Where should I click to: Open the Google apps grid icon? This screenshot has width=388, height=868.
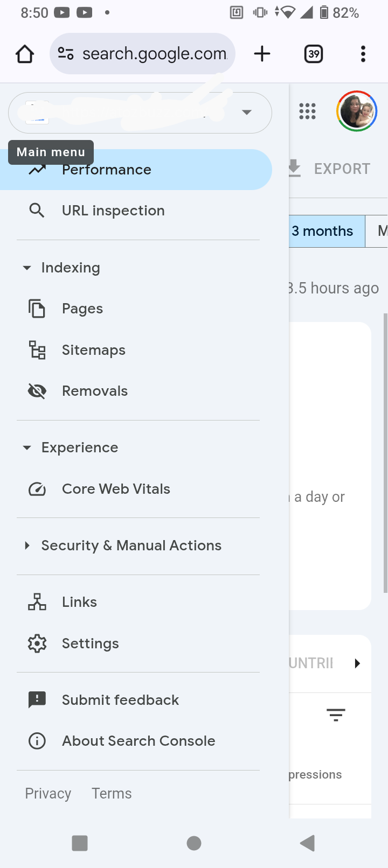pyautogui.click(x=307, y=111)
